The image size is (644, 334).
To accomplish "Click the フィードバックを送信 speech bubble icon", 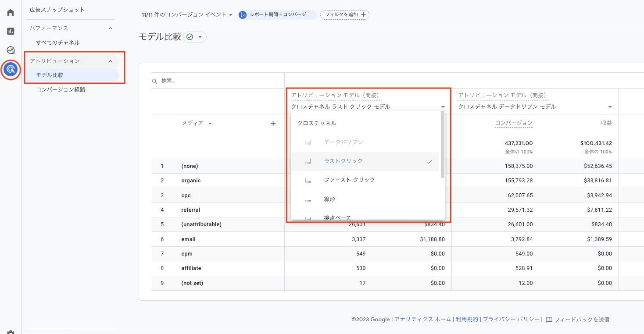I will click(549, 320).
